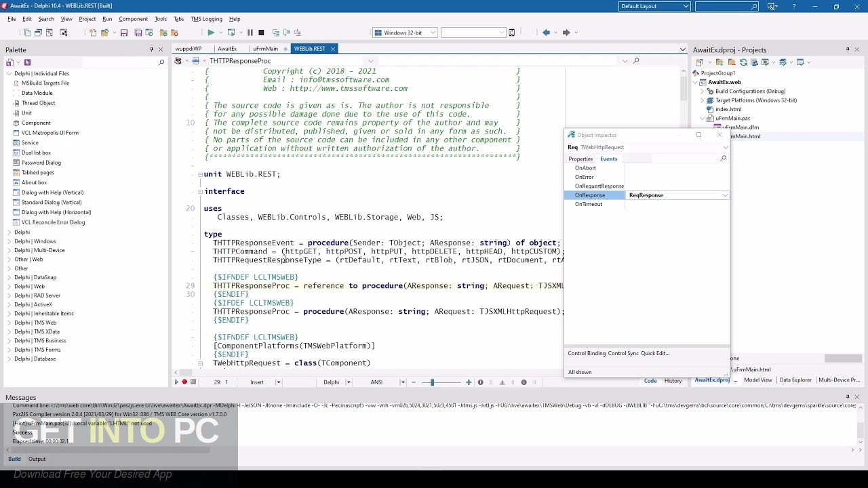Open the TMS Logging menu
This screenshot has height=488, width=868.
coord(206,19)
